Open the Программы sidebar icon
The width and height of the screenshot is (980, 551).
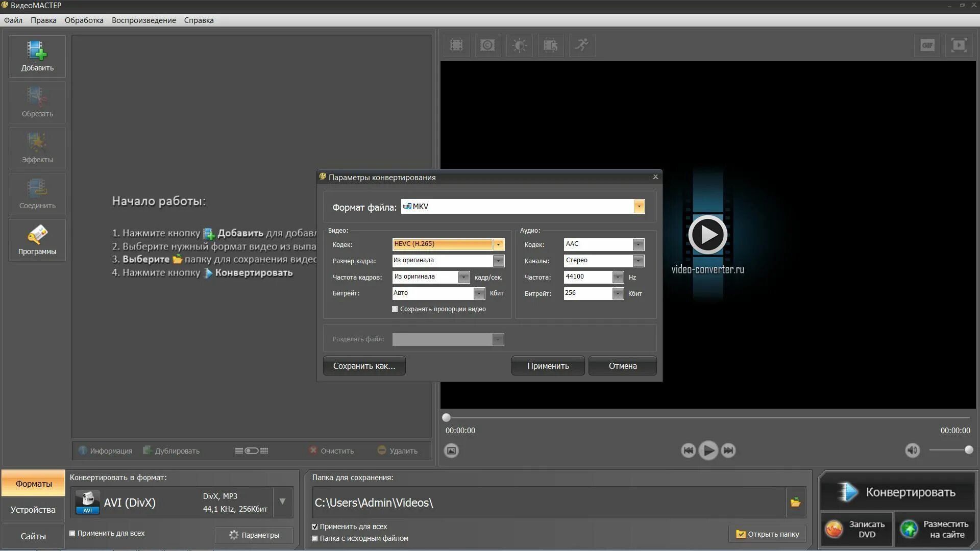pyautogui.click(x=37, y=240)
